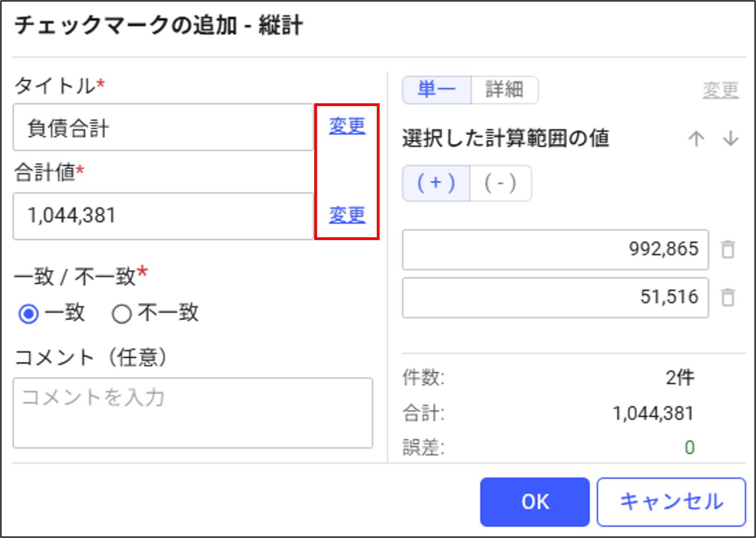Select the 一致 radio button
The image size is (756, 538).
(29, 314)
